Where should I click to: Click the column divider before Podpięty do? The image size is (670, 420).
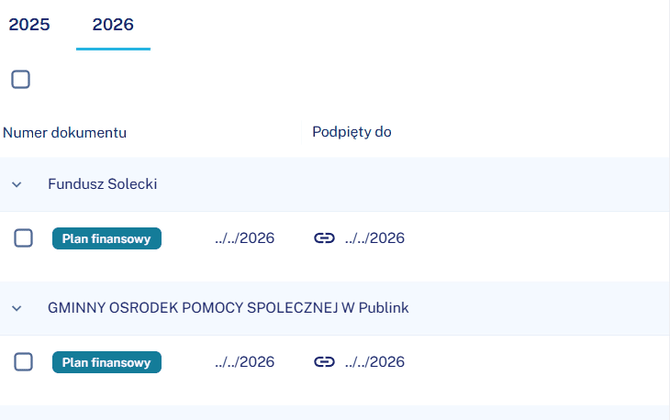coord(302,132)
